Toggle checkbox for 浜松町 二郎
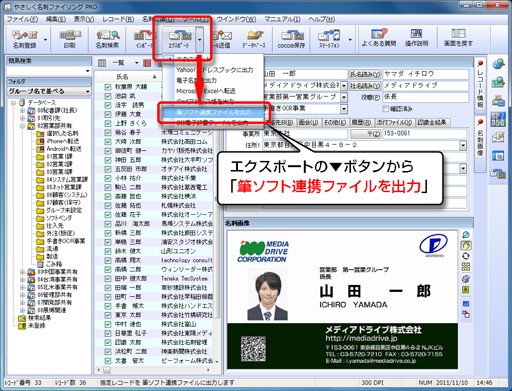This screenshot has width=512, height=391. coord(107,351)
